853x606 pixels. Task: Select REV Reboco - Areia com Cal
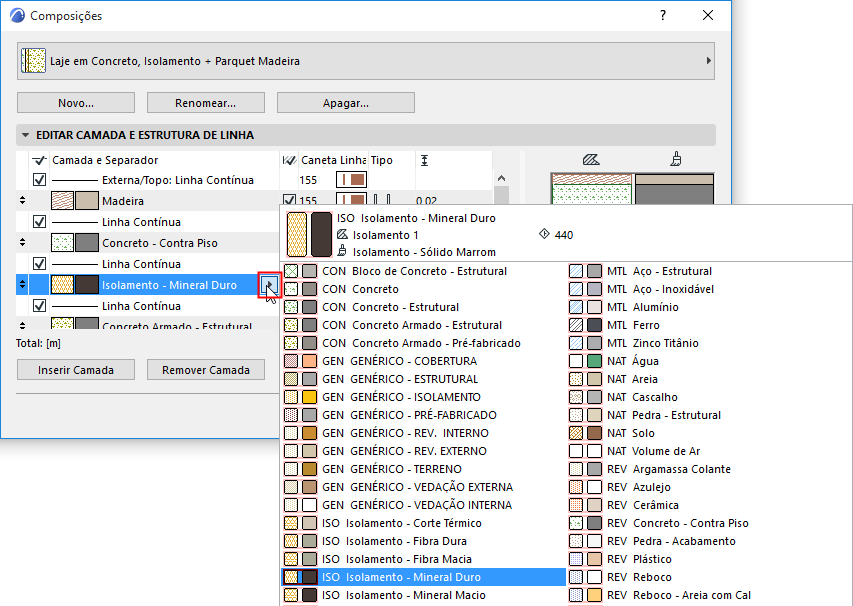[709, 595]
